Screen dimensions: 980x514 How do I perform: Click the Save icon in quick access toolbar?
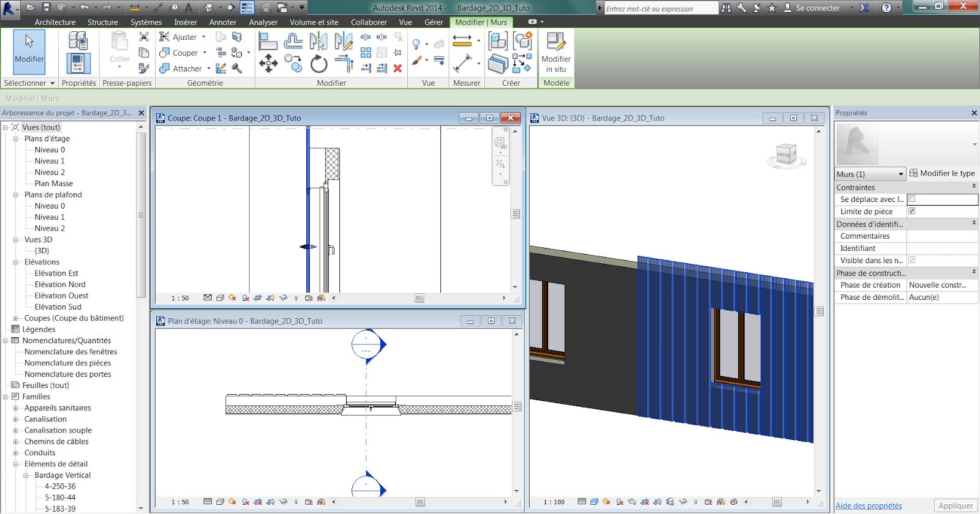click(46, 8)
